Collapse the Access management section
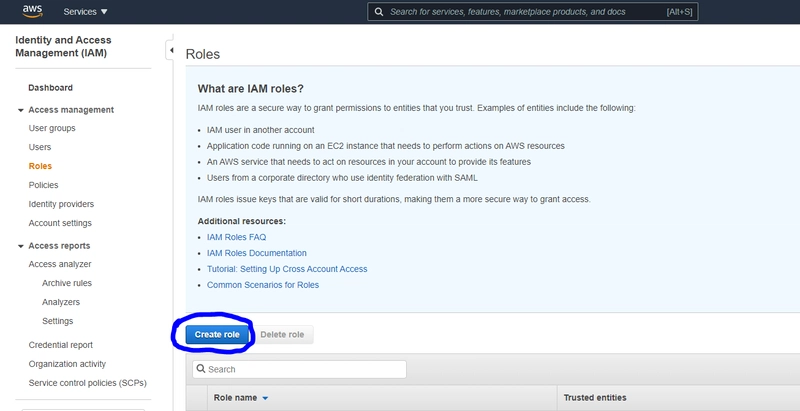The image size is (800, 411). pyautogui.click(x=21, y=110)
